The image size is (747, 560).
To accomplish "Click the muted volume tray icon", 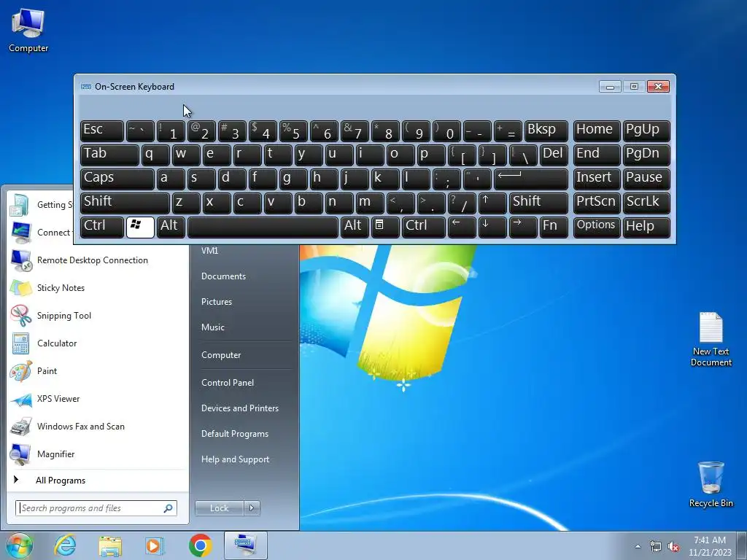I will 673,547.
